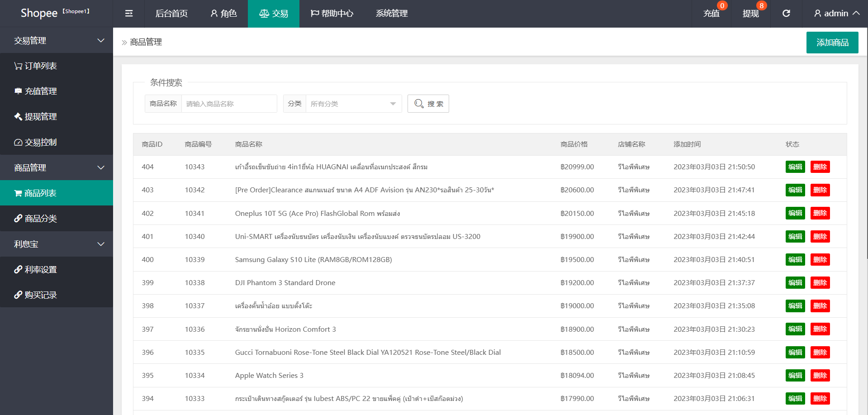Delete product 403 Avision scanner row
The height and width of the screenshot is (415, 868).
(820, 190)
